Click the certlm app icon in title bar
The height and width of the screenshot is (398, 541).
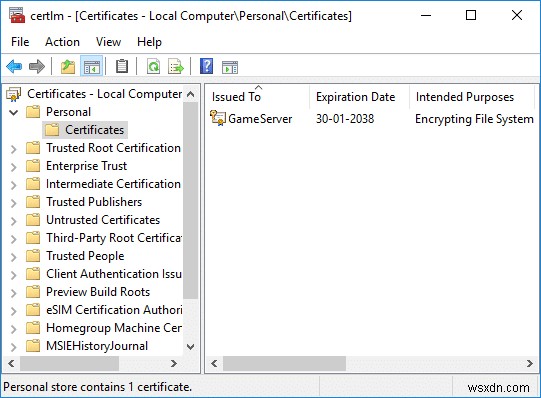coord(17,15)
